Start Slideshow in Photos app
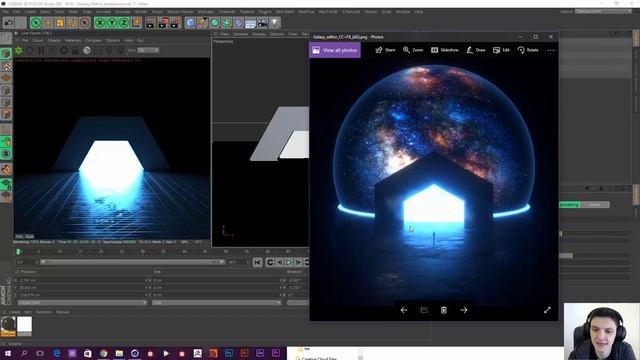This screenshot has height=360, width=640. [445, 50]
